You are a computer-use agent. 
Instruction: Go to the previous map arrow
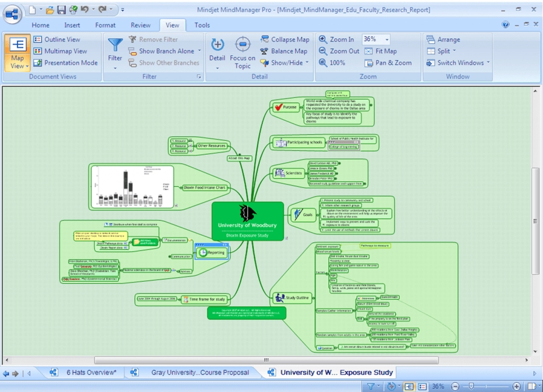[6, 373]
